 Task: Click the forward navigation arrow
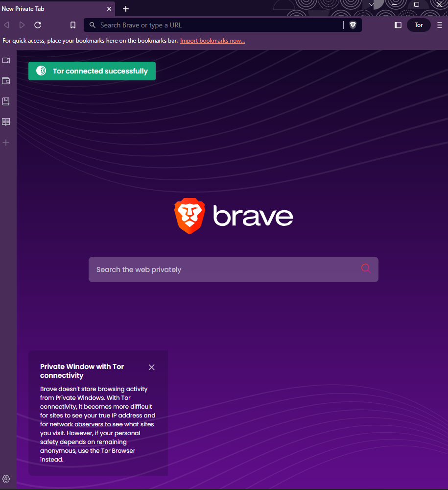coord(22,25)
